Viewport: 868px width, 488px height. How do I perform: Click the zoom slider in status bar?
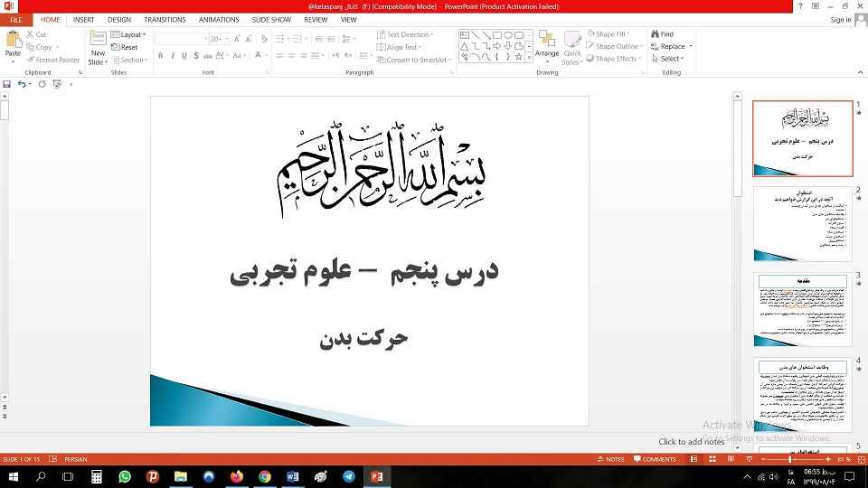click(x=794, y=459)
